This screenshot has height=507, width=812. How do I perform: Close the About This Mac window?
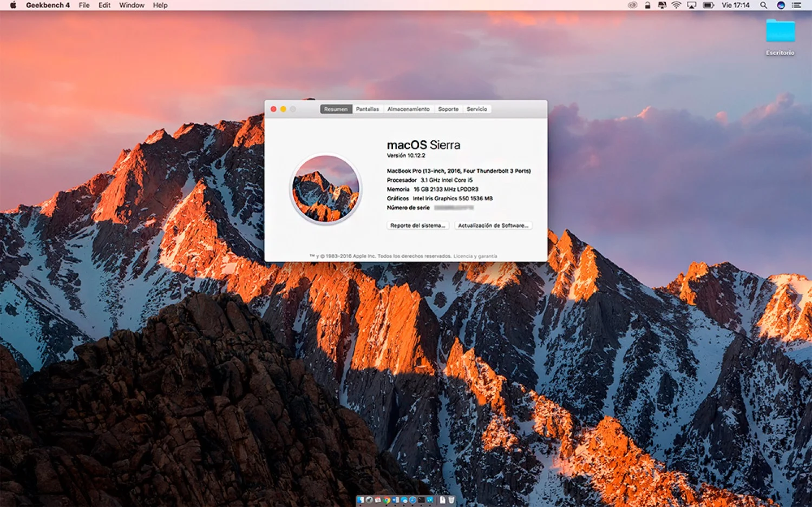pos(274,109)
